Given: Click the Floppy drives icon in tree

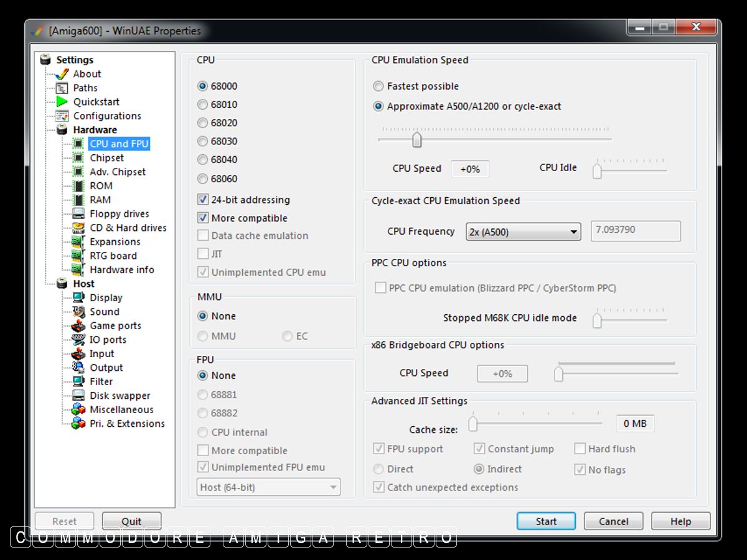Looking at the screenshot, I should pos(78,213).
